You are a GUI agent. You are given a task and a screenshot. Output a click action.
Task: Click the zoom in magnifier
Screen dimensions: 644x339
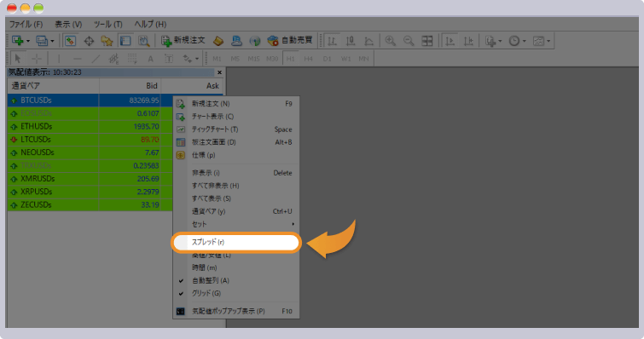390,41
